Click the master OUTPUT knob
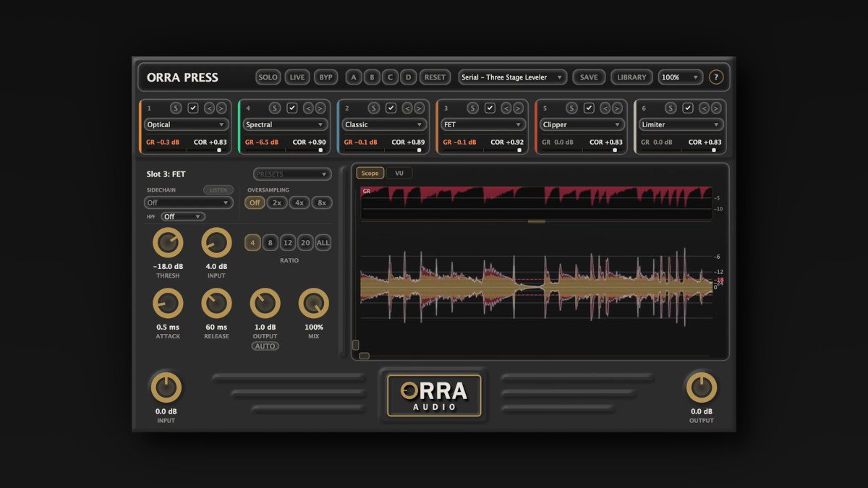 click(701, 388)
